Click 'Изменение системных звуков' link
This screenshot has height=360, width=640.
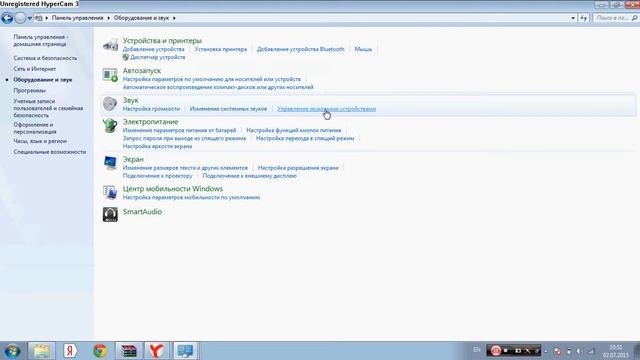point(228,109)
